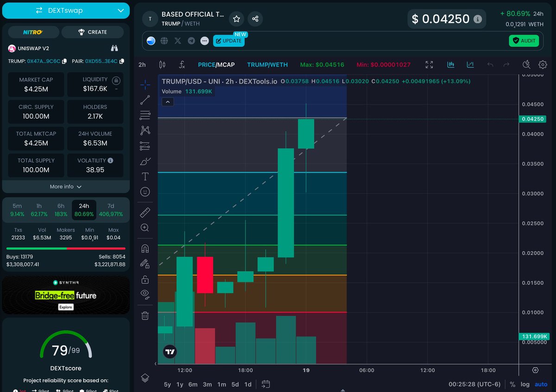Select the 1h change tab
The width and height of the screenshot is (556, 392).
coord(39,210)
